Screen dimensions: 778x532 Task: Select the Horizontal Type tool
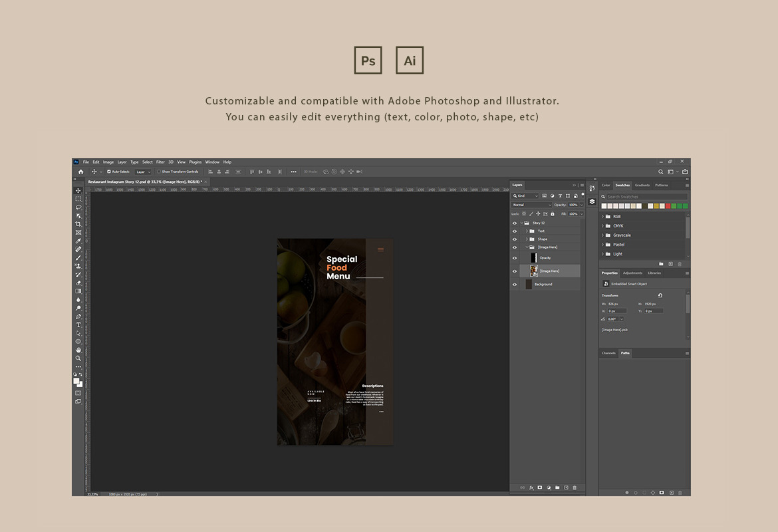pyautogui.click(x=78, y=325)
